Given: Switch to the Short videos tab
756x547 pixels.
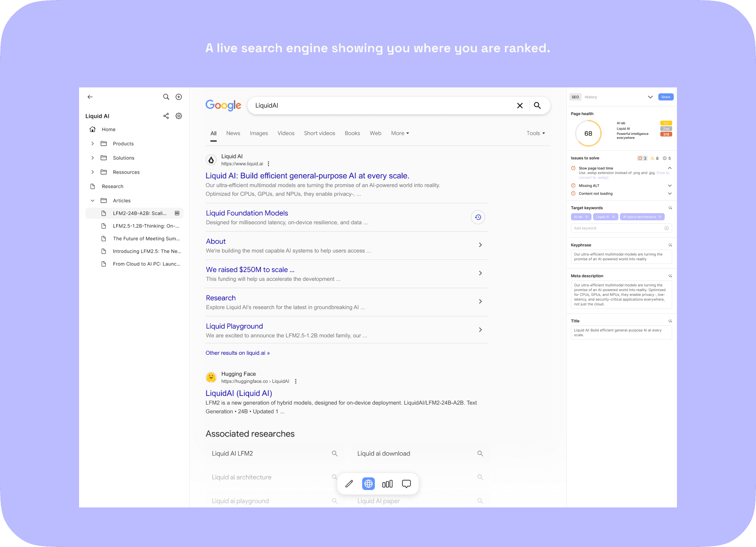Looking at the screenshot, I should 319,133.
